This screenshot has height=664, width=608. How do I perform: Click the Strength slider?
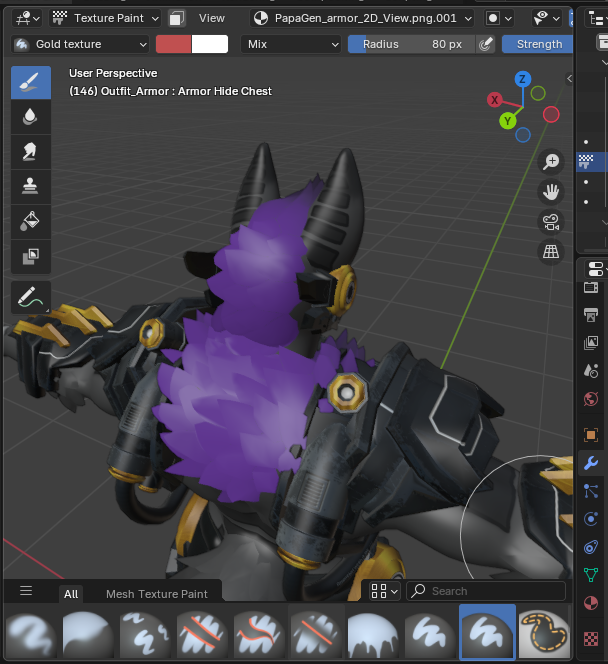(537, 44)
